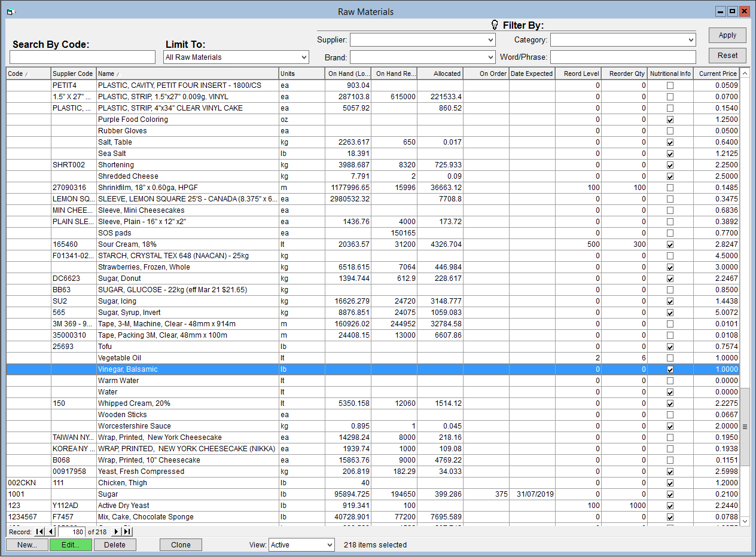This screenshot has width=756, height=557.
Task: Click the Units column header
Action: (x=301, y=74)
